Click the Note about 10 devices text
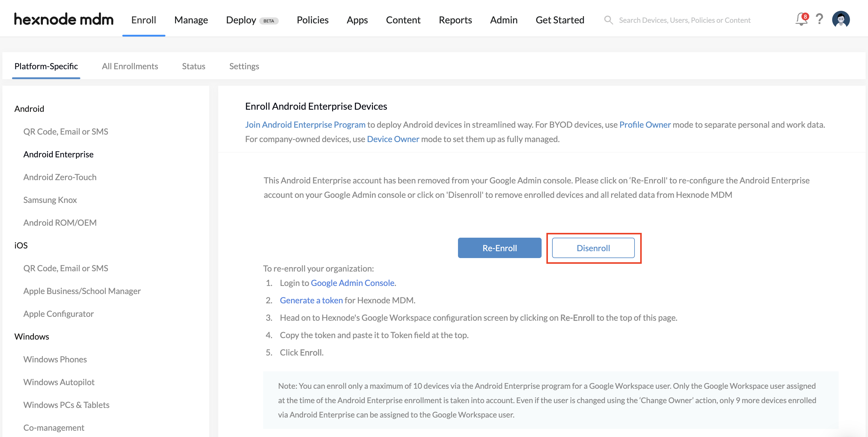868x437 pixels. coord(547,400)
